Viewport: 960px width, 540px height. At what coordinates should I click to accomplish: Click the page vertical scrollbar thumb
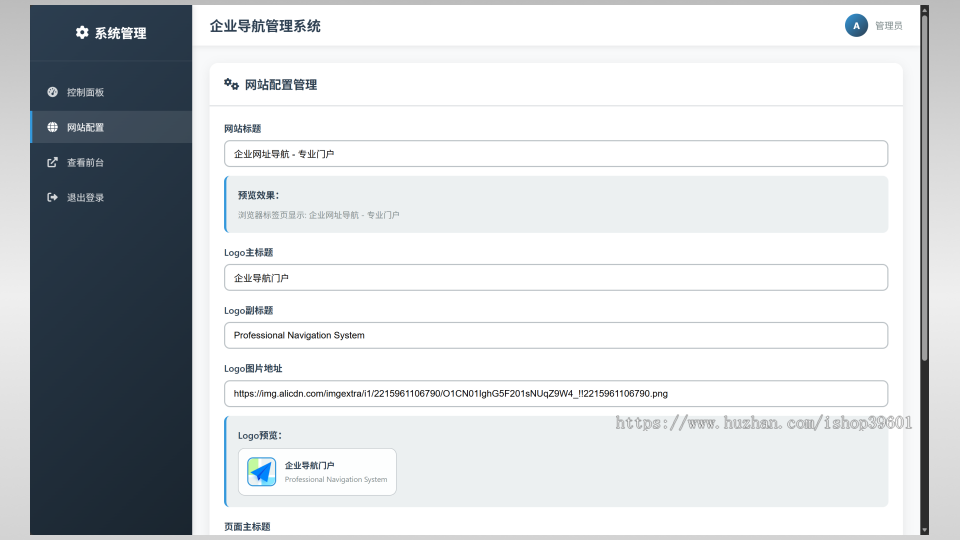click(924, 187)
